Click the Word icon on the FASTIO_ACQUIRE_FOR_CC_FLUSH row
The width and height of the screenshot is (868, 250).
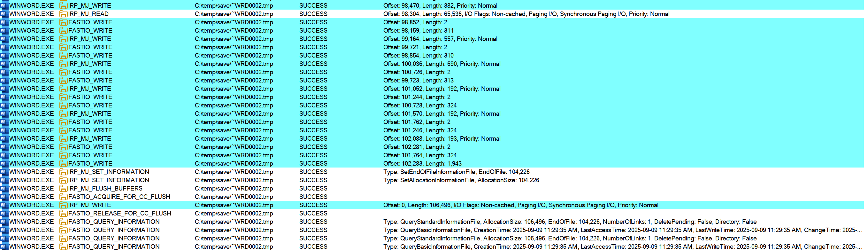4,197
